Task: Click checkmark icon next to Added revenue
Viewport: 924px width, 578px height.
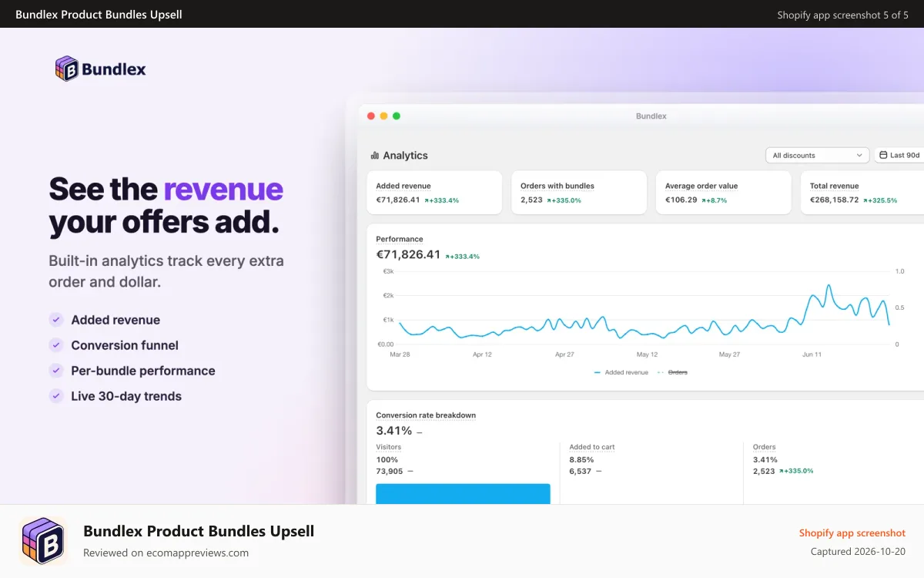Action: tap(56, 320)
